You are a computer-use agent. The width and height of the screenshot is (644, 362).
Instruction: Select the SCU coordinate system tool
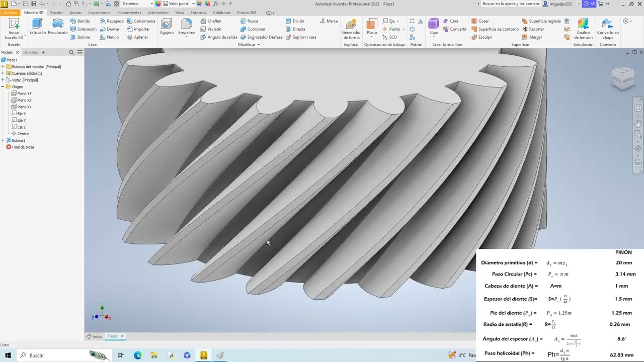pyautogui.click(x=390, y=37)
